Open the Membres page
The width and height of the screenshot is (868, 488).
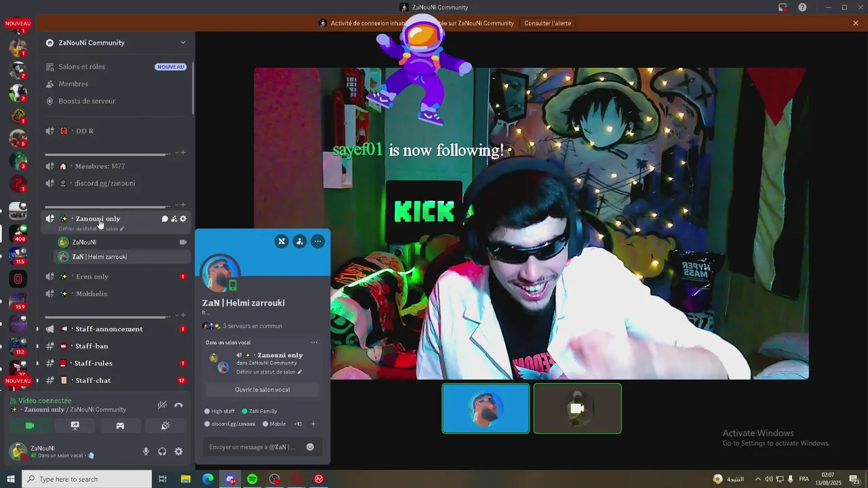point(116,84)
